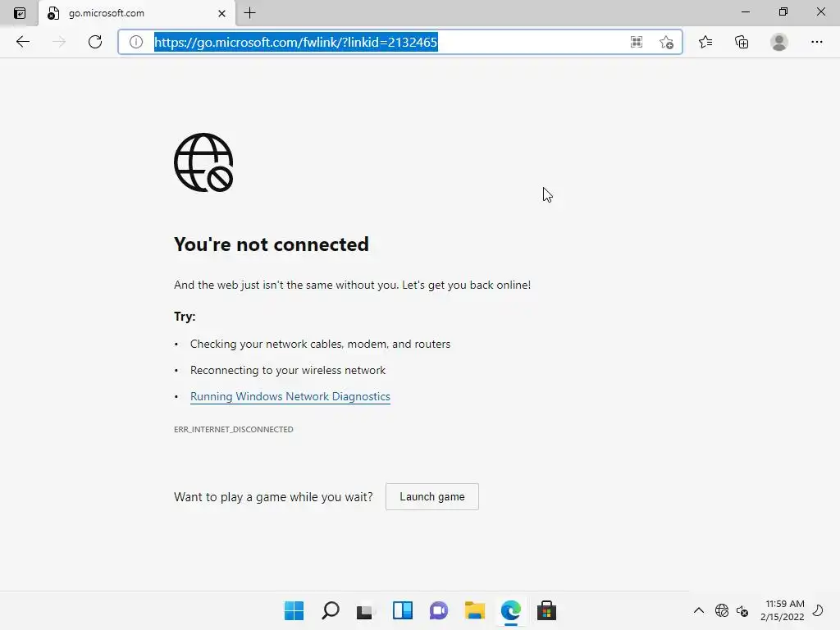Open Chat from the taskbar
Screen dimensions: 840x630
coord(438,610)
